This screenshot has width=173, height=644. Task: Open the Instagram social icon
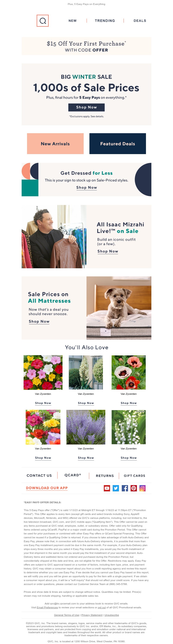[143, 488]
